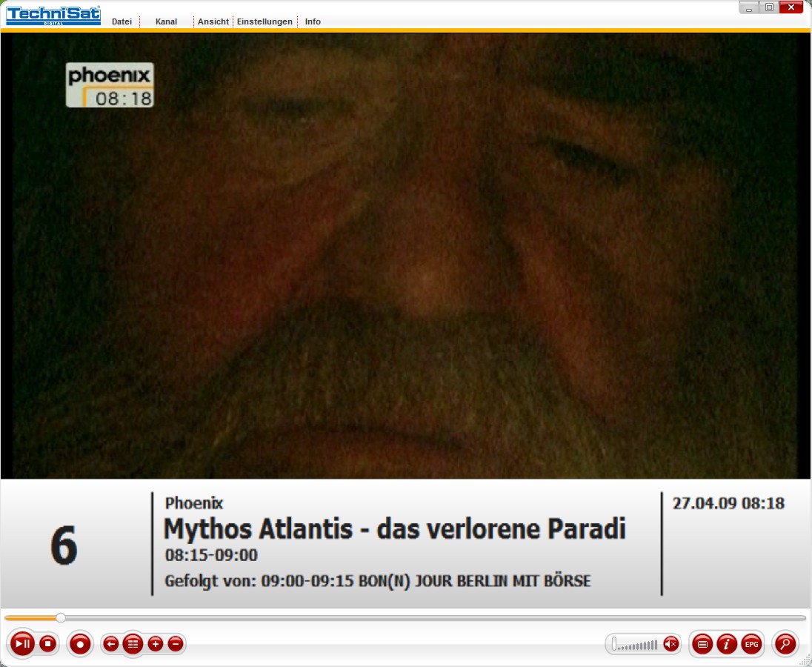Stop playback with the stop button
812x667 pixels.
[48, 644]
